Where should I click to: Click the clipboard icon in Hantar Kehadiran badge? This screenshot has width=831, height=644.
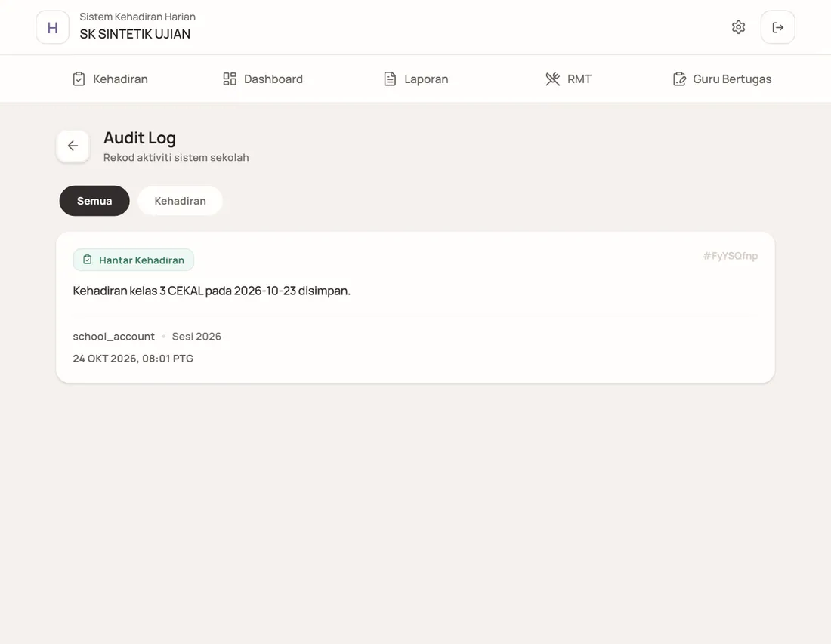88,260
